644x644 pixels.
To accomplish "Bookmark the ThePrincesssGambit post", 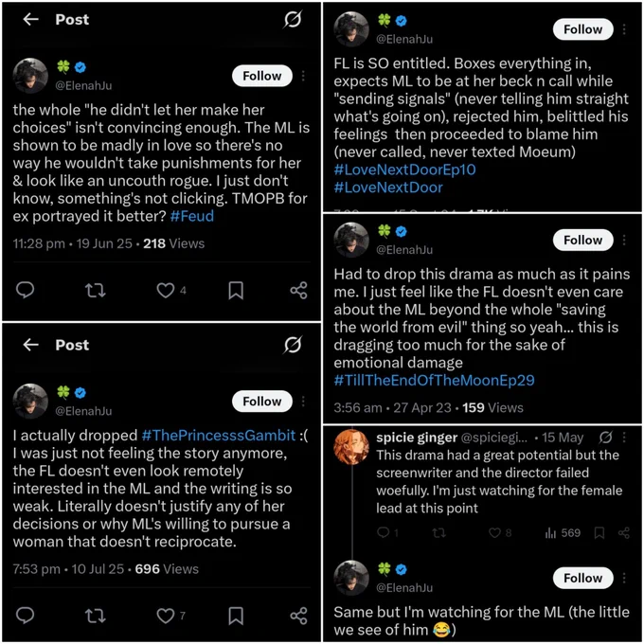I will coord(236,616).
